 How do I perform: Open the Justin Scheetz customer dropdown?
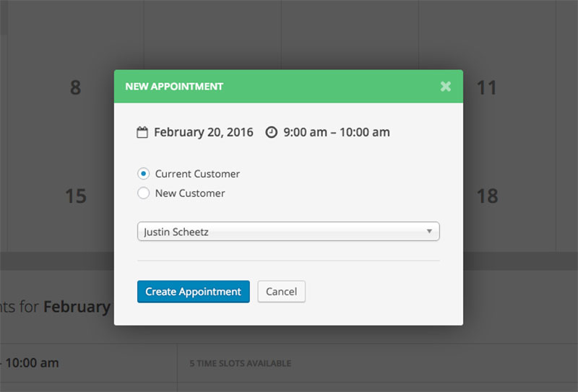(288, 231)
